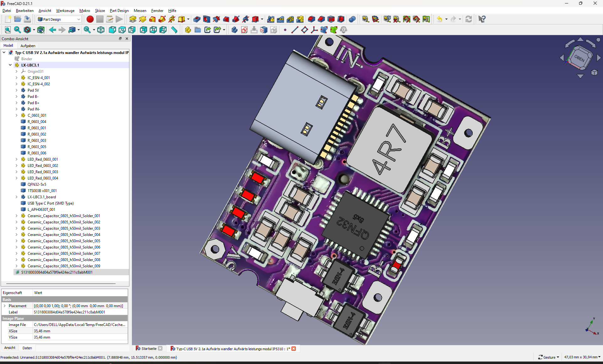The image size is (603, 364).
Task: Create a datum line
Action: click(x=295, y=30)
